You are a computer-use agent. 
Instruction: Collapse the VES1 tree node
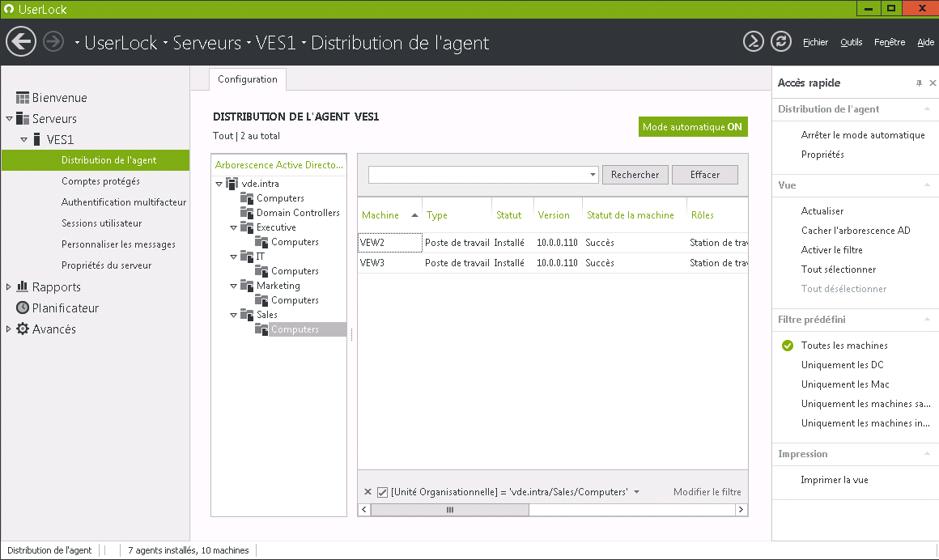coord(24,139)
